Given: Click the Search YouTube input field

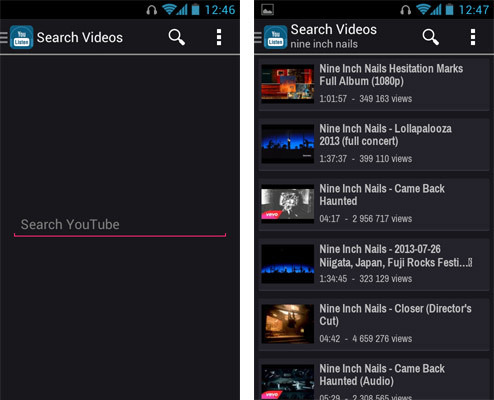Looking at the screenshot, I should click(120, 226).
